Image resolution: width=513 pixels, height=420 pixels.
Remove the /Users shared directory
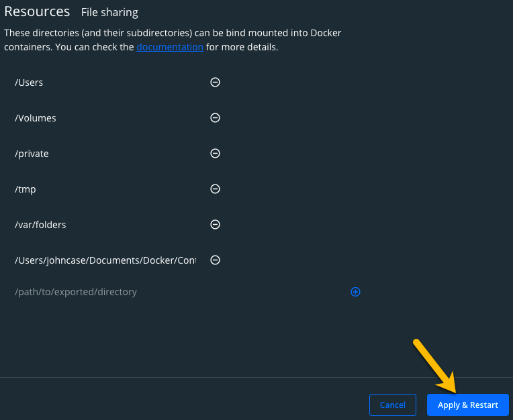(x=215, y=83)
